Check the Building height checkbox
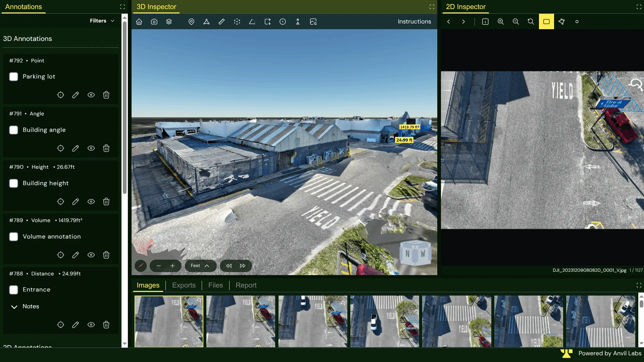This screenshot has height=362, width=644. click(13, 184)
